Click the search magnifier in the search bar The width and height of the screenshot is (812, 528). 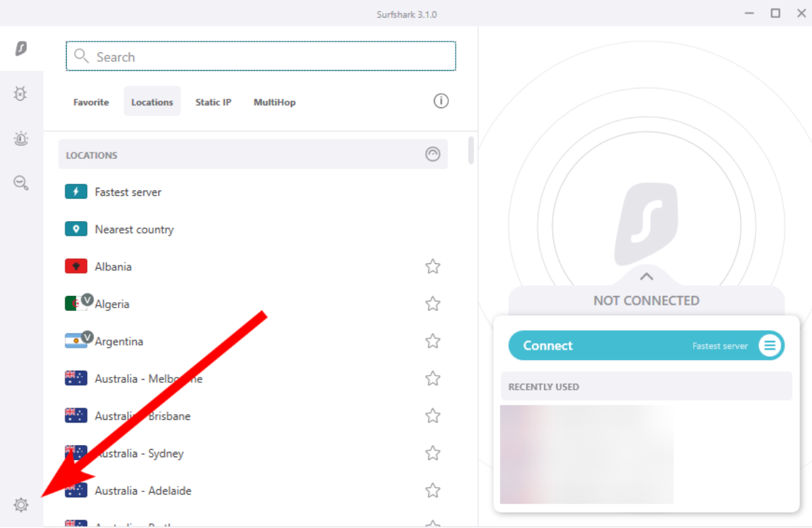[82, 56]
